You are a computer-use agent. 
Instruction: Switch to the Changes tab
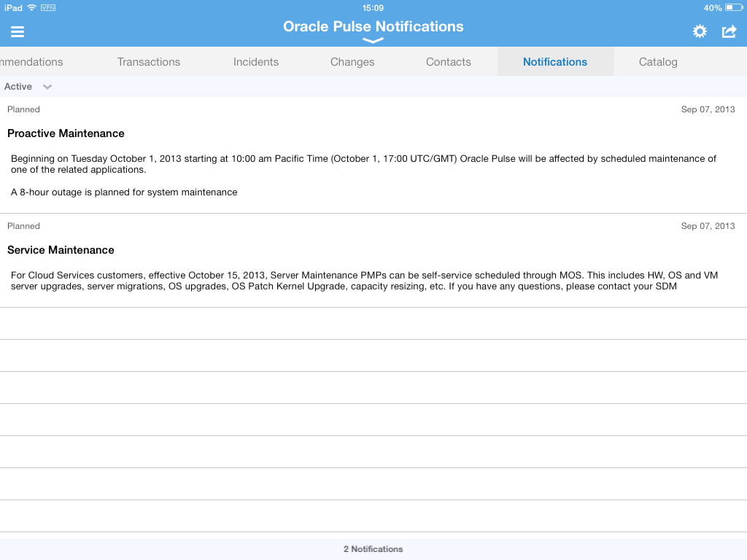coord(352,62)
